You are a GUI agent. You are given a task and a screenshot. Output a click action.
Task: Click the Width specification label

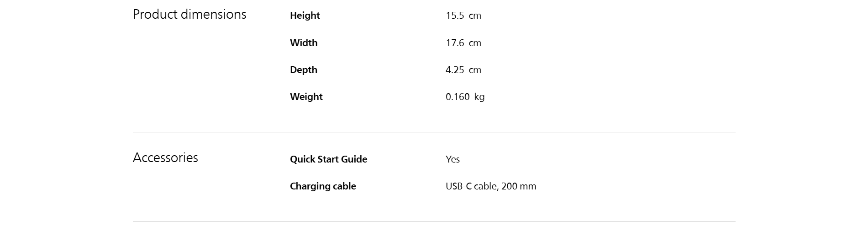[x=304, y=43]
